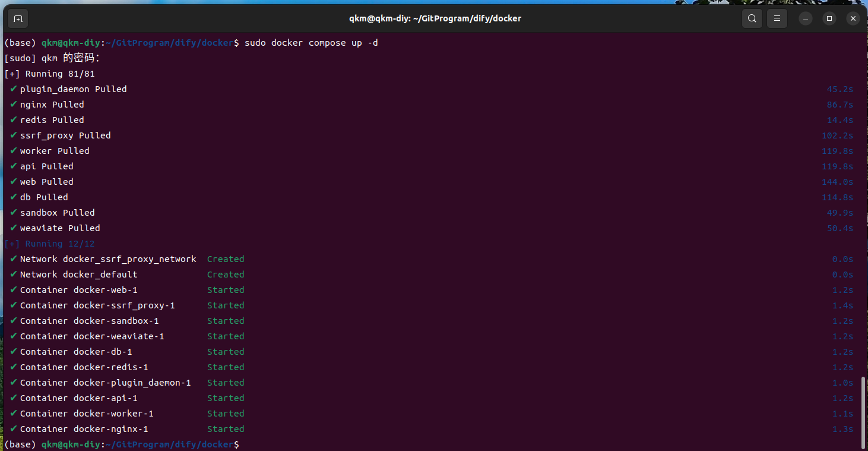Click 'Started' status of docker-nginx-1

click(226, 429)
